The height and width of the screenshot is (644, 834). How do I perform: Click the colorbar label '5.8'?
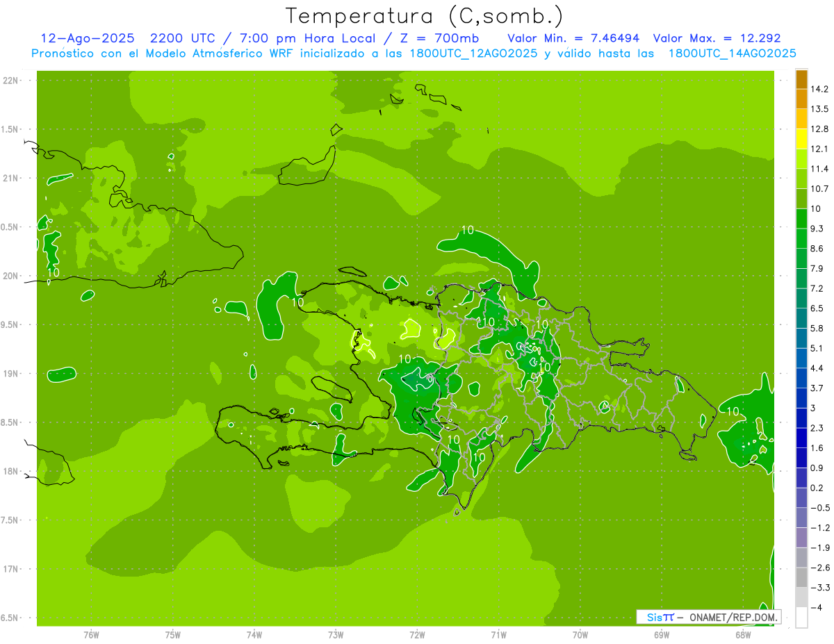817,328
